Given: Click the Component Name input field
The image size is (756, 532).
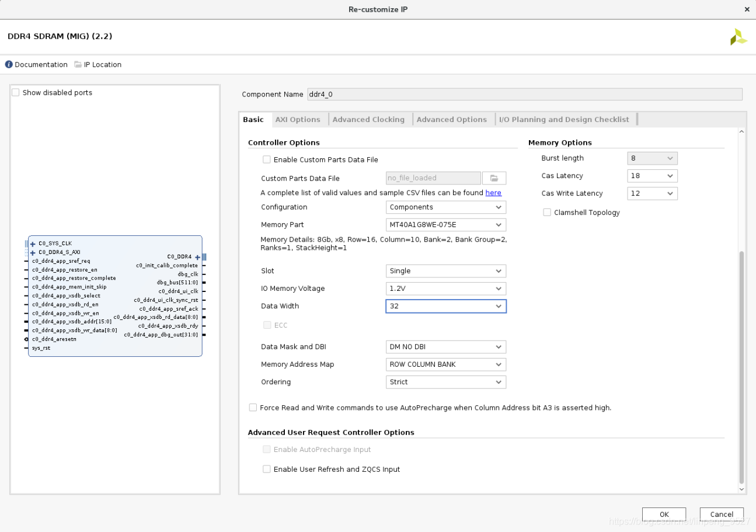Looking at the screenshot, I should click(x=524, y=94).
